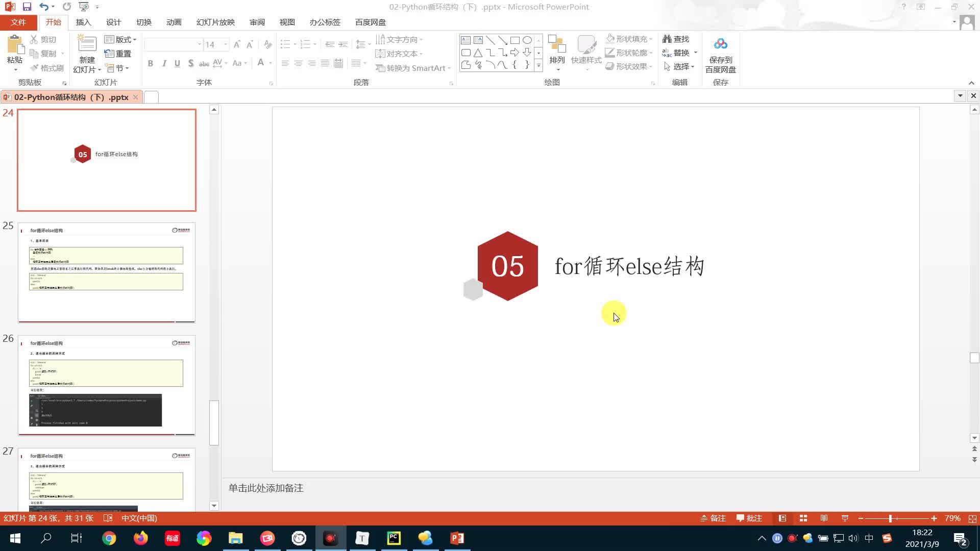Open the font name dropdown box
The height and width of the screenshot is (551, 980).
[x=199, y=45]
